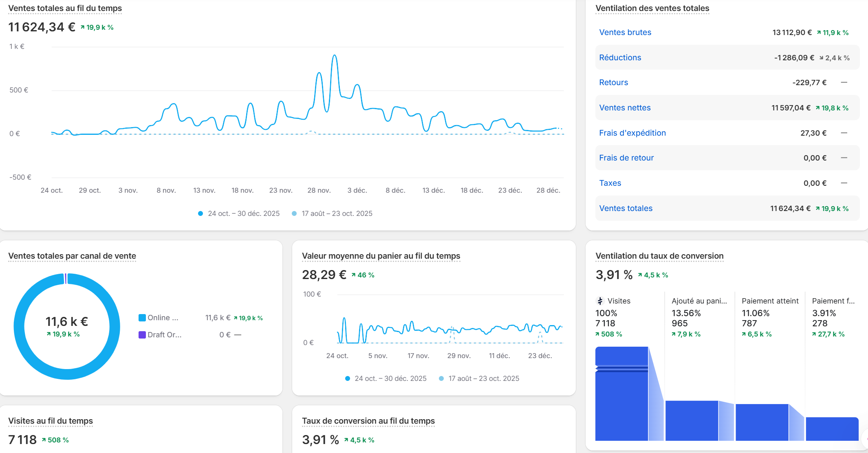Open the Ventes totales au fil du temps report title
This screenshot has height=453, width=868.
coord(65,8)
